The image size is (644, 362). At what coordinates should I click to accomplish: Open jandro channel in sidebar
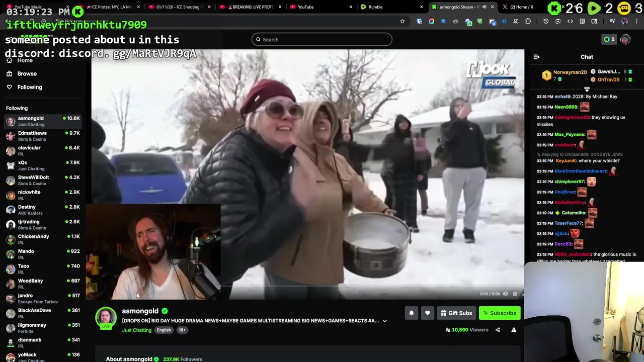pyautogui.click(x=43, y=298)
